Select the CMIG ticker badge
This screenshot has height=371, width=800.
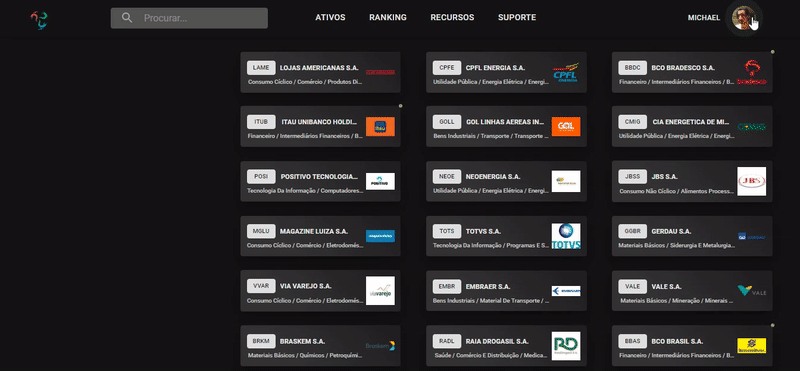(x=633, y=122)
